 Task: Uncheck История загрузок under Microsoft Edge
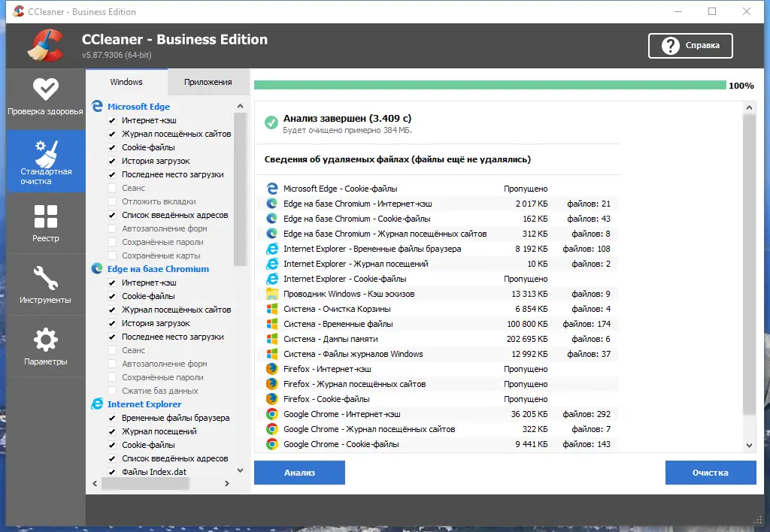click(112, 161)
